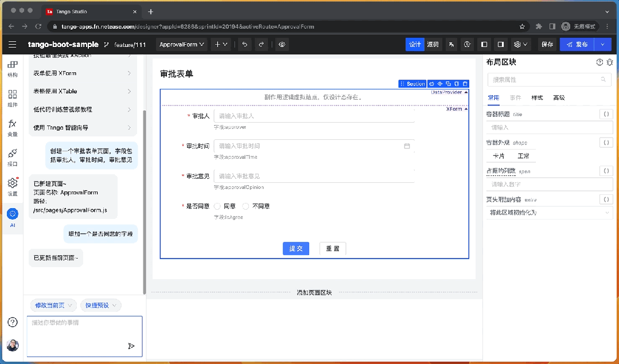
Task: Open the gear settings dropdown in toolbar
Action: coord(520,45)
